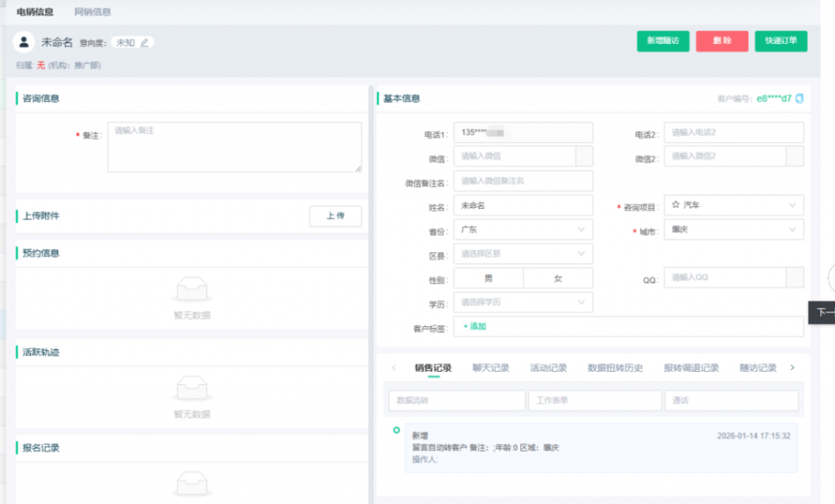
Task: Click the square button beside 微信 field
Action: [x=584, y=157]
